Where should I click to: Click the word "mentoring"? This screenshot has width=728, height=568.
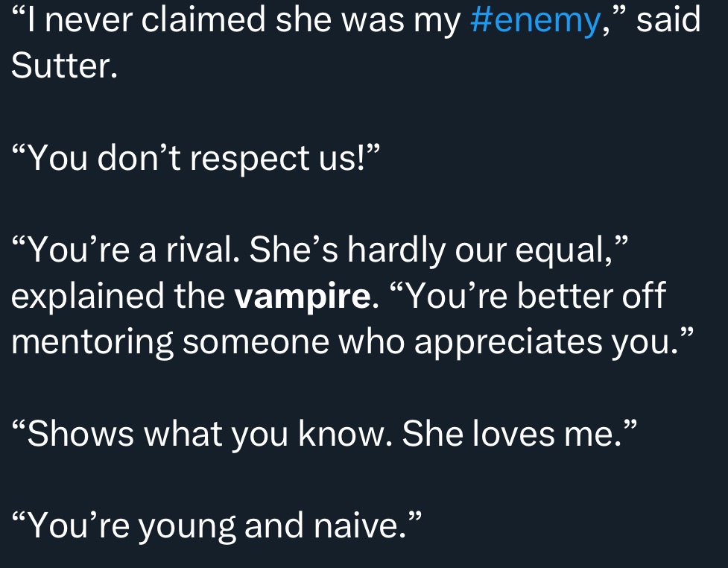[91, 343]
